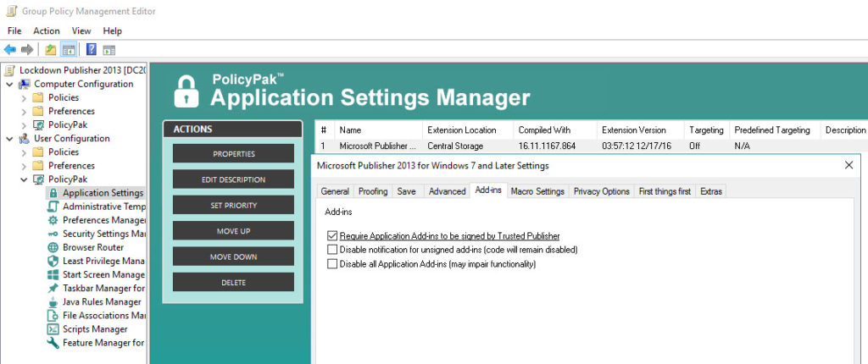Image resolution: width=868 pixels, height=364 pixels.
Task: Switch to the Proofing tab
Action: [373, 190]
